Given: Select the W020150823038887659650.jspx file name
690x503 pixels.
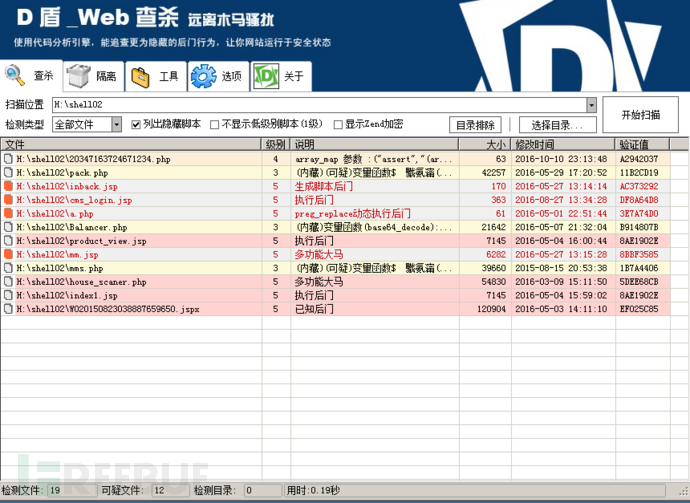Looking at the screenshot, I should coord(108,309).
